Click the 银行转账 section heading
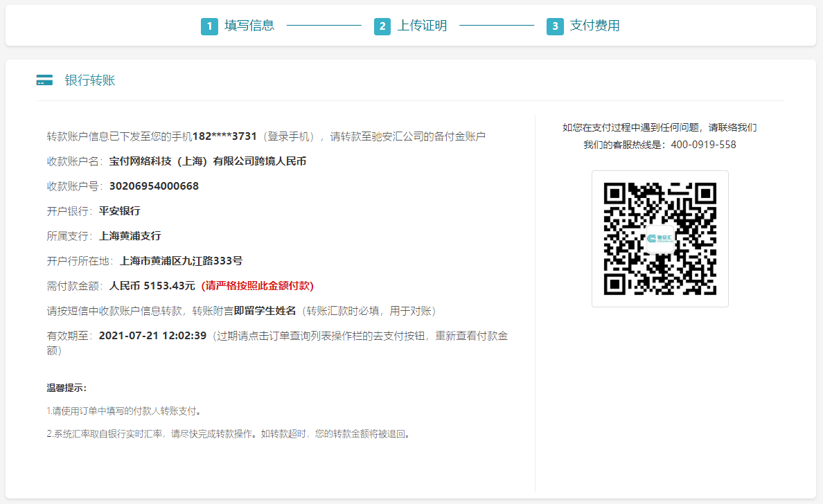The width and height of the screenshot is (823, 504). [90, 80]
